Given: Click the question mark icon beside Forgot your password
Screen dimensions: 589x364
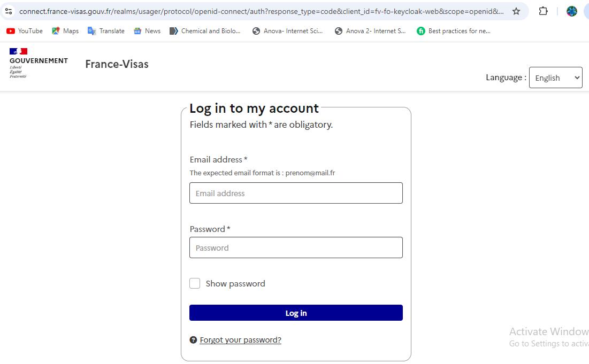Looking at the screenshot, I should click(x=193, y=339).
